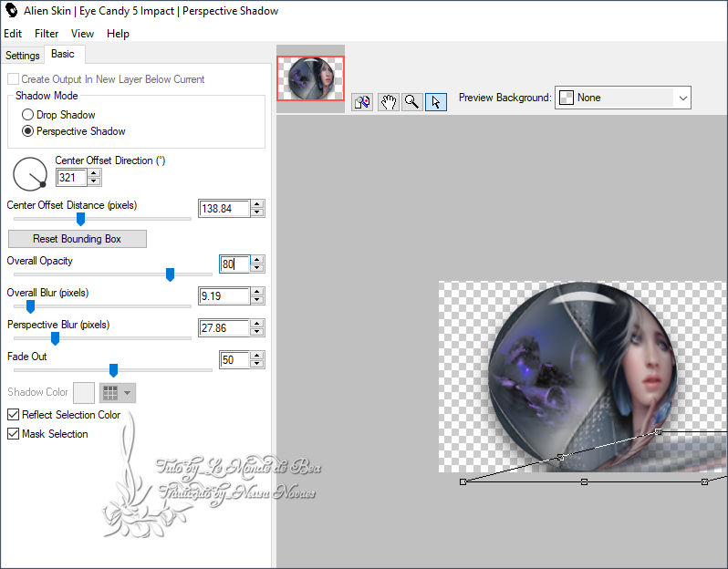Image resolution: width=728 pixels, height=569 pixels.
Task: Click the Perspective Blur slider handle
Action: click(x=56, y=338)
